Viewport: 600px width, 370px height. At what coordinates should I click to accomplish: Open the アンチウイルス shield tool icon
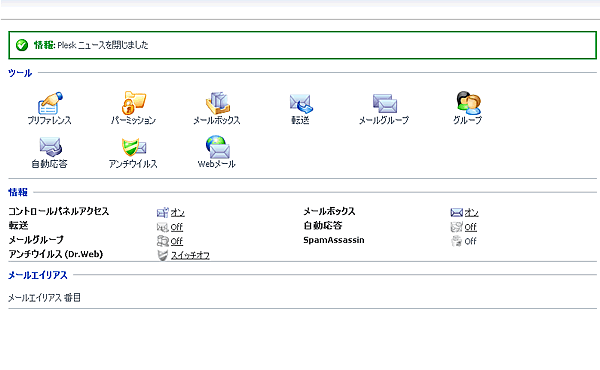pyautogui.click(x=134, y=147)
